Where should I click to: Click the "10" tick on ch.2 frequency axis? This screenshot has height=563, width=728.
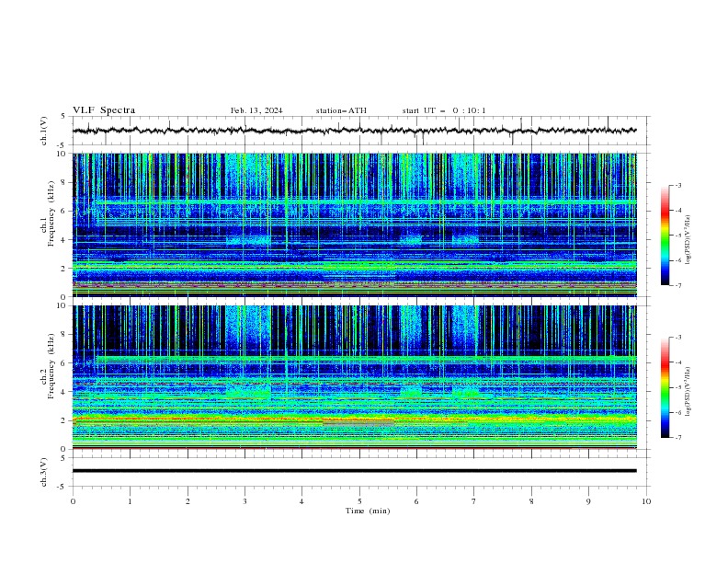tap(62, 305)
